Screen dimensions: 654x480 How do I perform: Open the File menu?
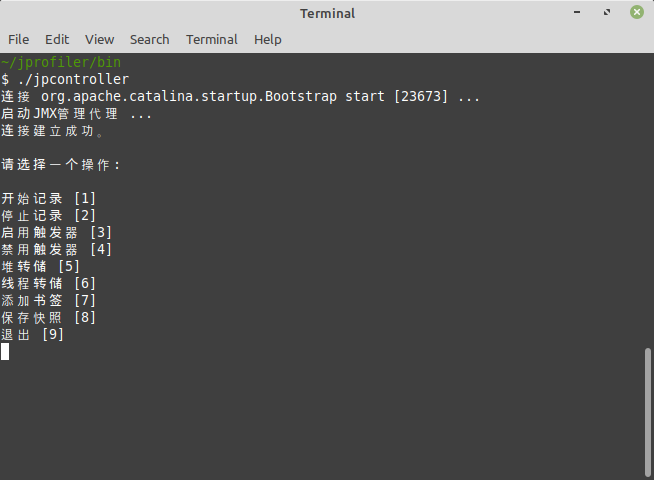[x=18, y=39]
